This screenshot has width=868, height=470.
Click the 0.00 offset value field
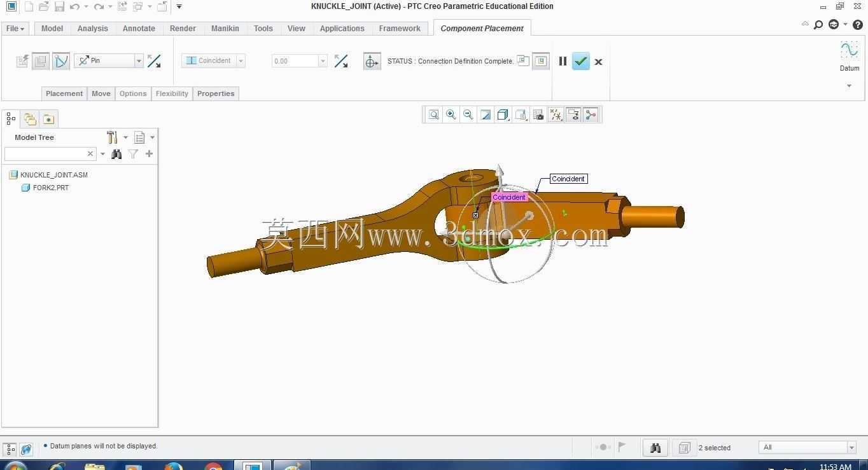point(295,61)
